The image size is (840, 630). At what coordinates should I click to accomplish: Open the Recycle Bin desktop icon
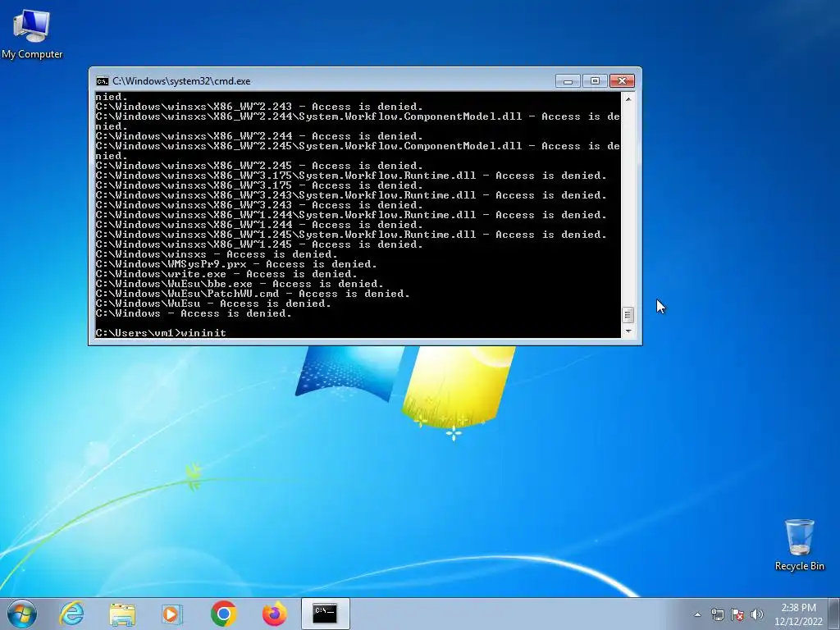799,545
